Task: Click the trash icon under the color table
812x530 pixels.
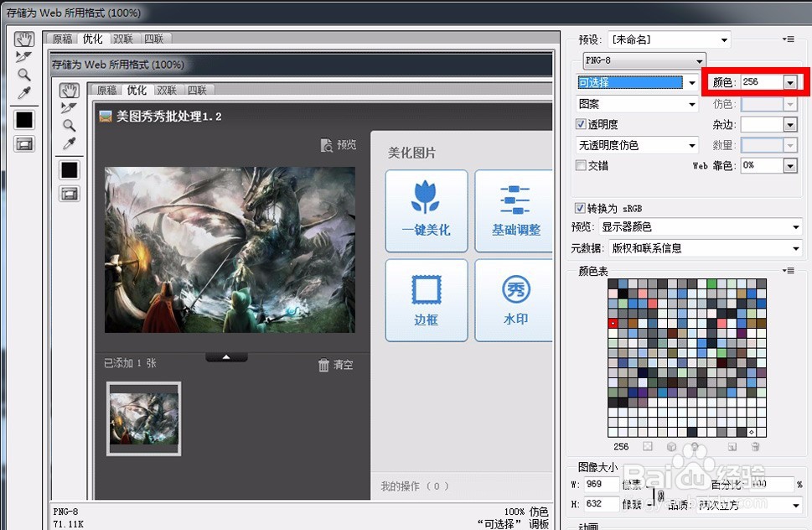Action: 756,447
